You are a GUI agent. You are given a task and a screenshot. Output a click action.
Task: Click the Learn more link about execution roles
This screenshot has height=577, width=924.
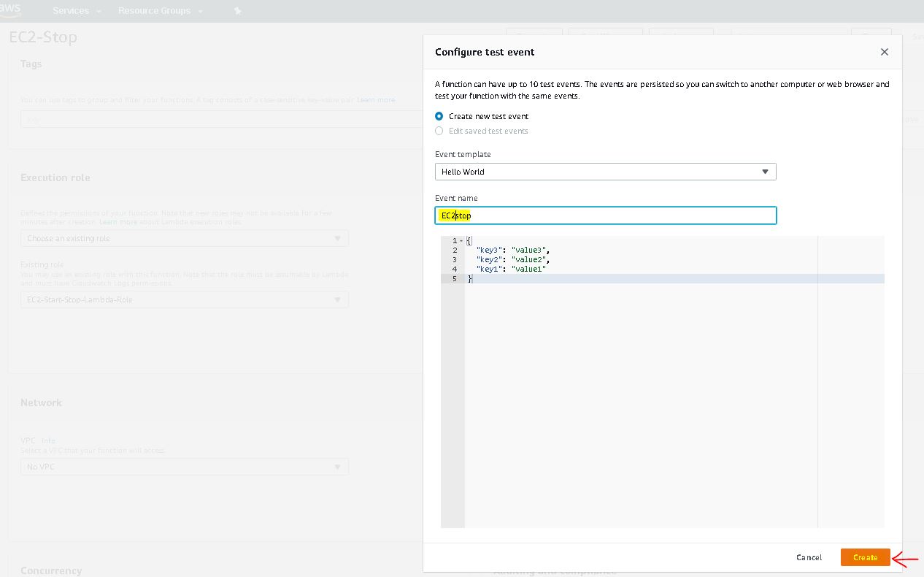[x=118, y=221]
